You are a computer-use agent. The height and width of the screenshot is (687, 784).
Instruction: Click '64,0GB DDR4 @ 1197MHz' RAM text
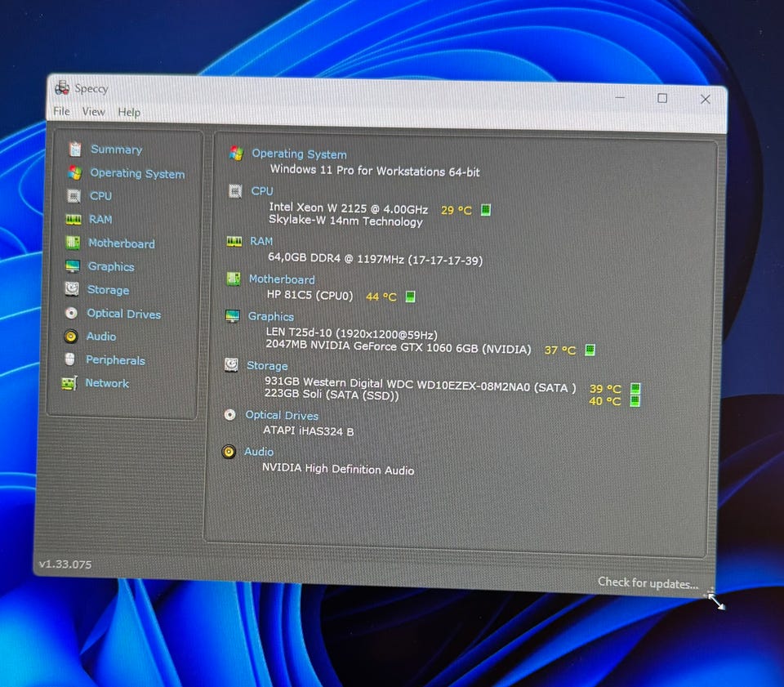[x=336, y=258]
